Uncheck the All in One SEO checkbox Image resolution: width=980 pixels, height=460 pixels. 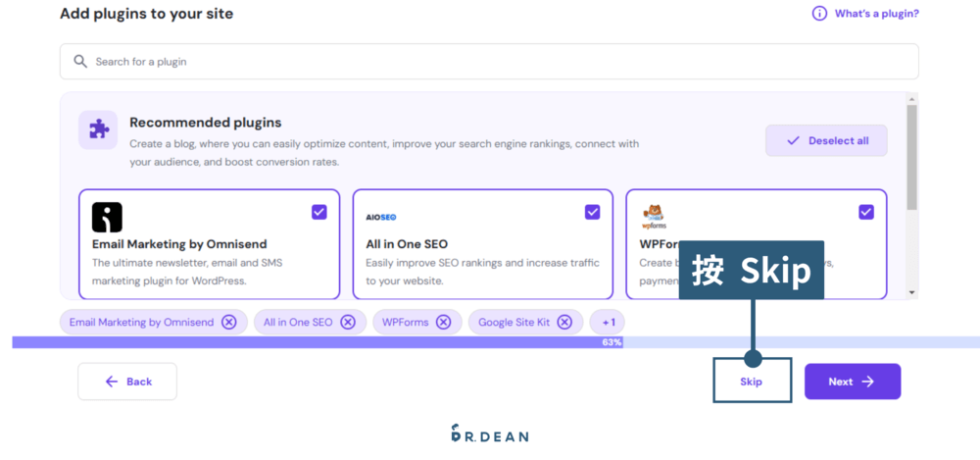point(592,212)
